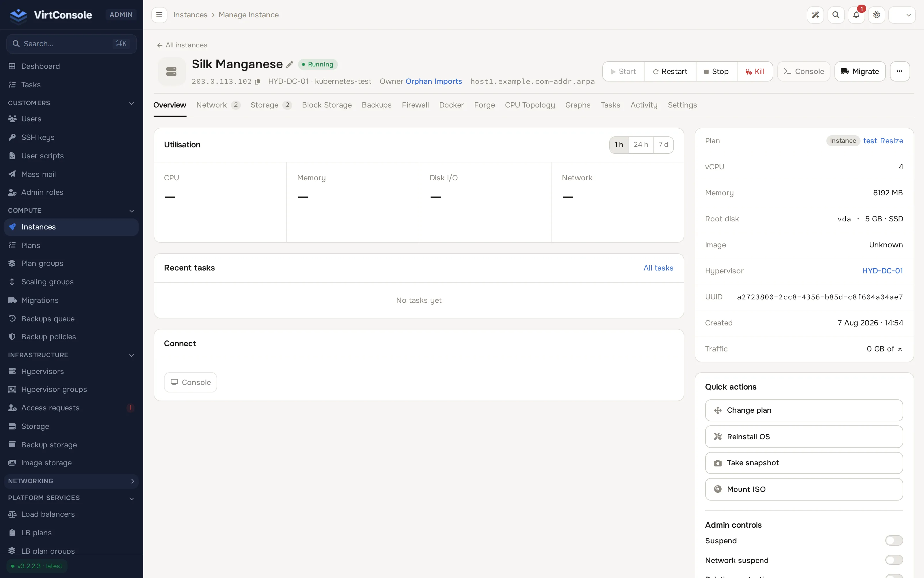This screenshot has width=924, height=578.
Task: Select 7 d utilisation range
Action: coord(663,145)
